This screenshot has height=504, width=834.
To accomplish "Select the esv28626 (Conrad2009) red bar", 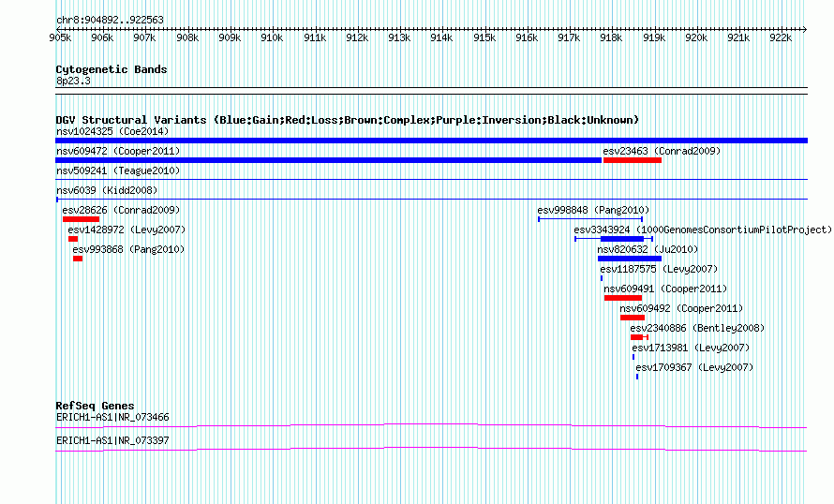I will (x=81, y=219).
